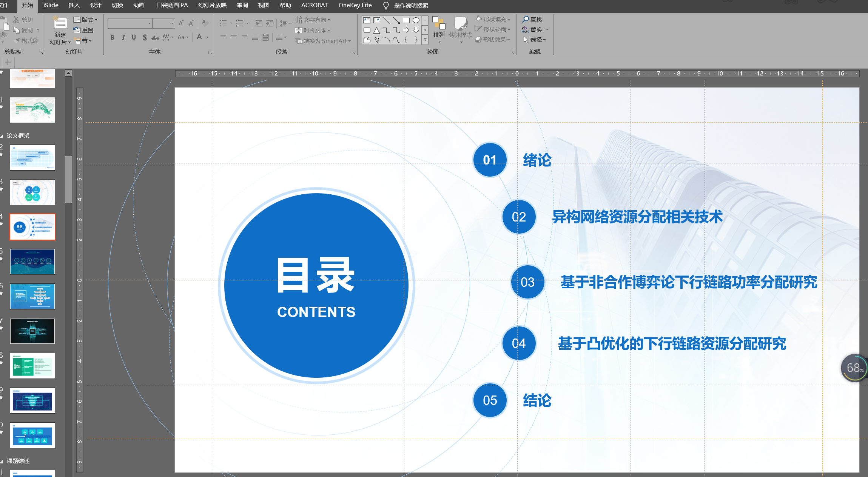This screenshot has height=477, width=868.
Task: Open the font size combo box
Action: [164, 23]
